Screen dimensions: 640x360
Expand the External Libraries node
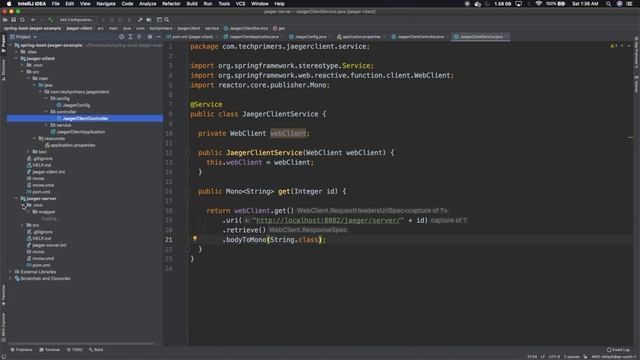[x=11, y=272]
